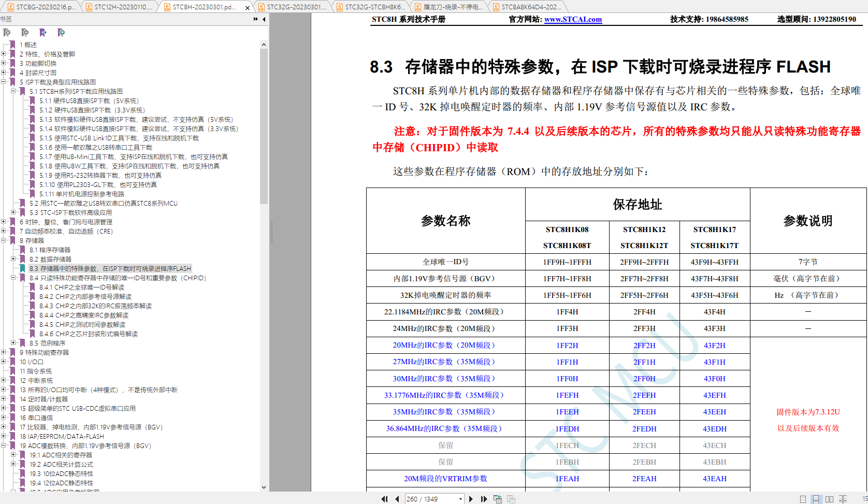Collapse the 8 存储器 tree node

tap(4, 240)
